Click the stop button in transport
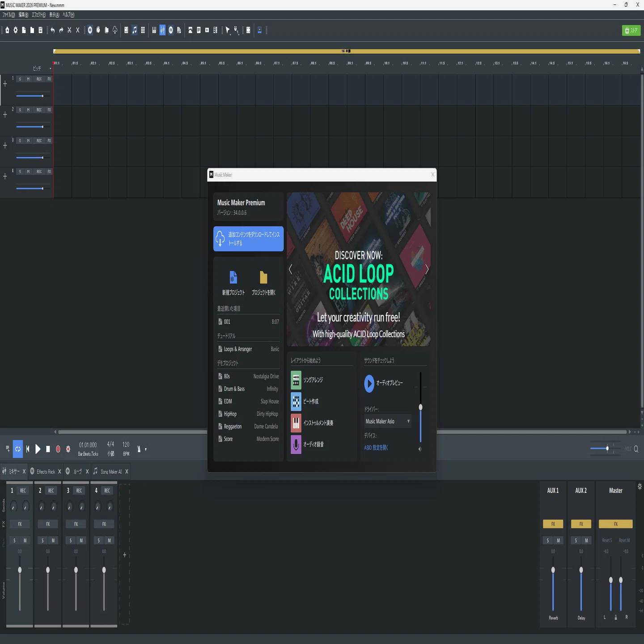 tap(48, 449)
